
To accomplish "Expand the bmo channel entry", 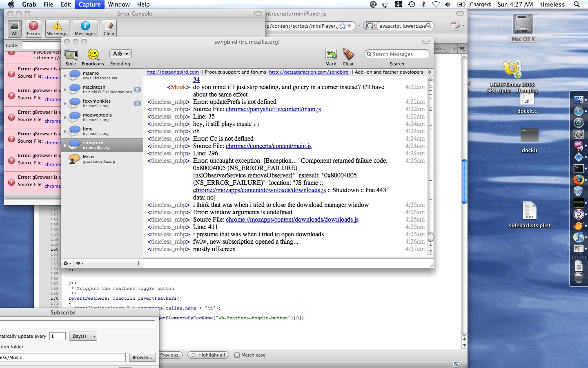I will pyautogui.click(x=65, y=131).
